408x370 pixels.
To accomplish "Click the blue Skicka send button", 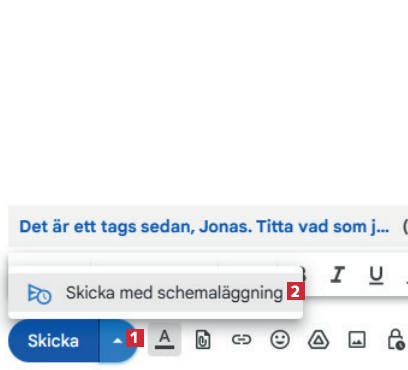I will [x=53, y=341].
